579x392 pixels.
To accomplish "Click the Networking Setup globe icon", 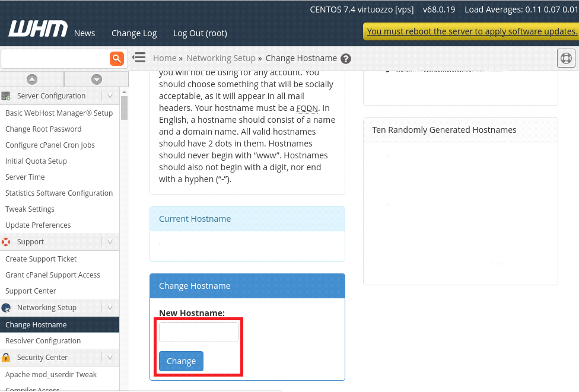I will click(x=6, y=308).
